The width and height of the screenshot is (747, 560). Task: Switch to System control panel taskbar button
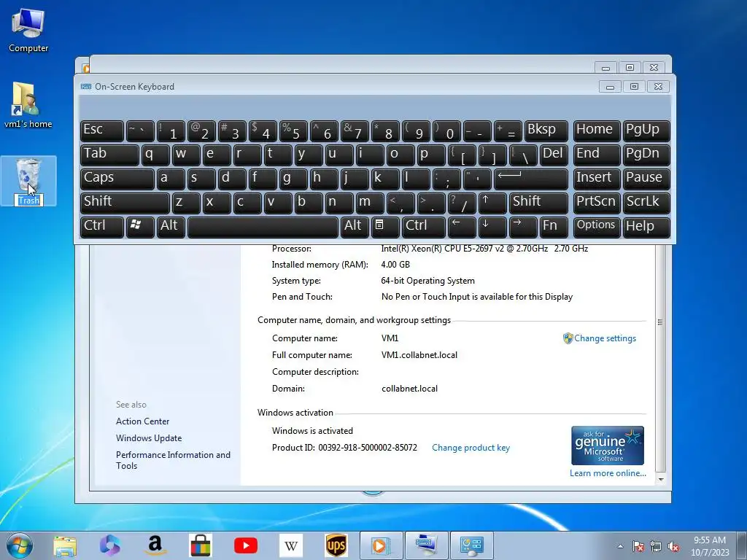(471, 545)
